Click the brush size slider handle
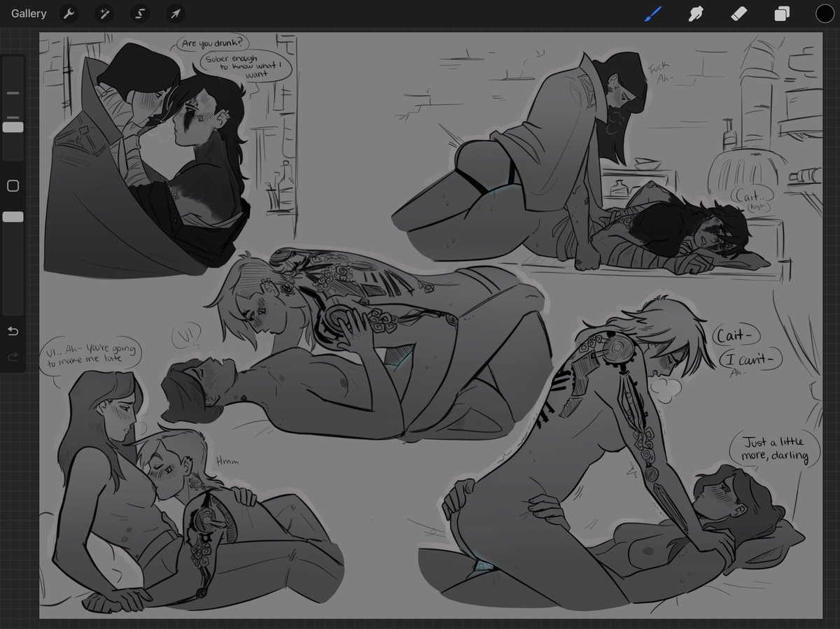 [x=13, y=127]
